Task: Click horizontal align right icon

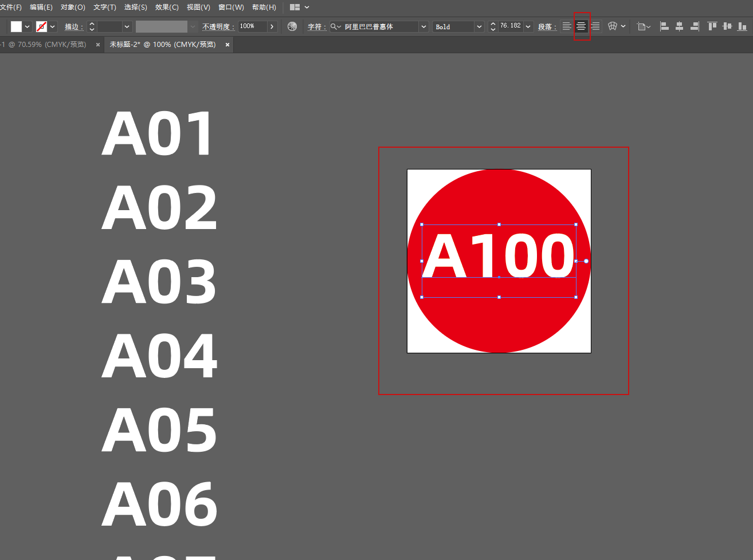Action: coord(695,26)
